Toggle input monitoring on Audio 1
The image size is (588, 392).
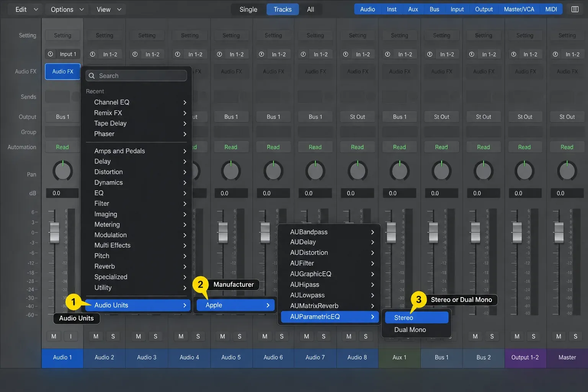71,336
